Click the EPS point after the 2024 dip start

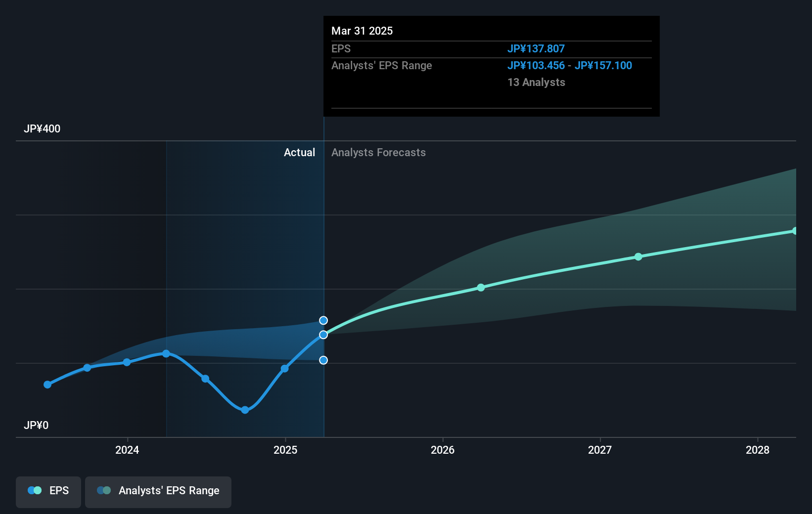(205, 379)
